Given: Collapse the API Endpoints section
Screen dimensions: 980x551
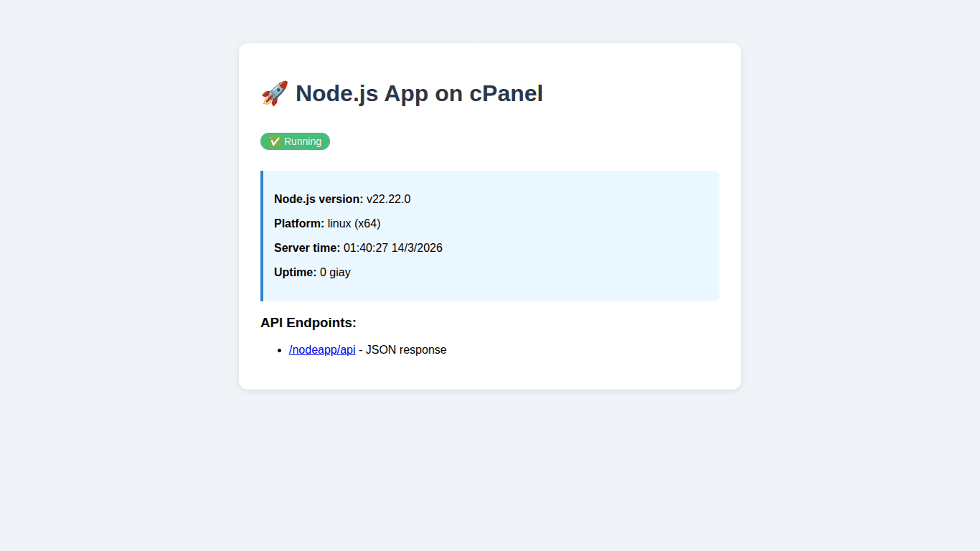Looking at the screenshot, I should point(308,323).
